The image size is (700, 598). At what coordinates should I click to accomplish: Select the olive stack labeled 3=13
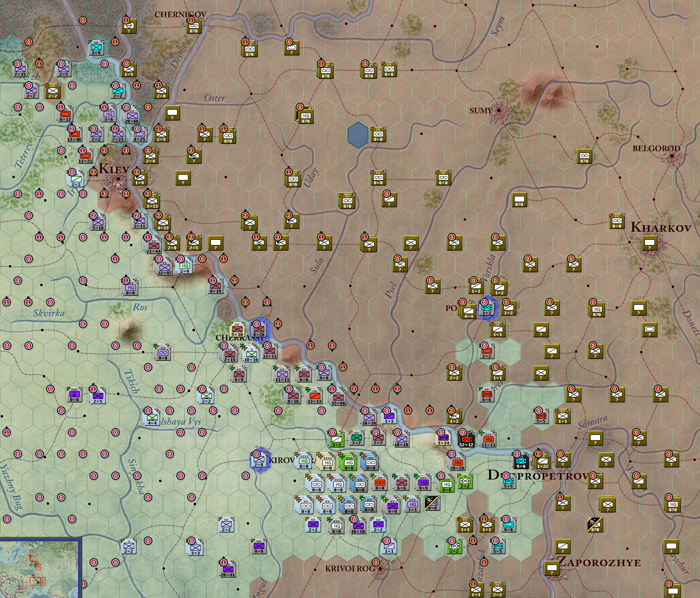pyautogui.click(x=152, y=201)
